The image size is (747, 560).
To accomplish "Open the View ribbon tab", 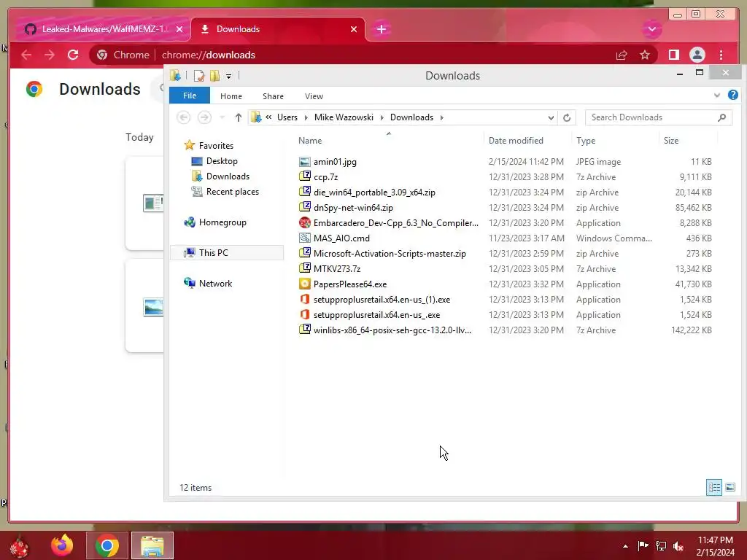I will click(x=314, y=96).
